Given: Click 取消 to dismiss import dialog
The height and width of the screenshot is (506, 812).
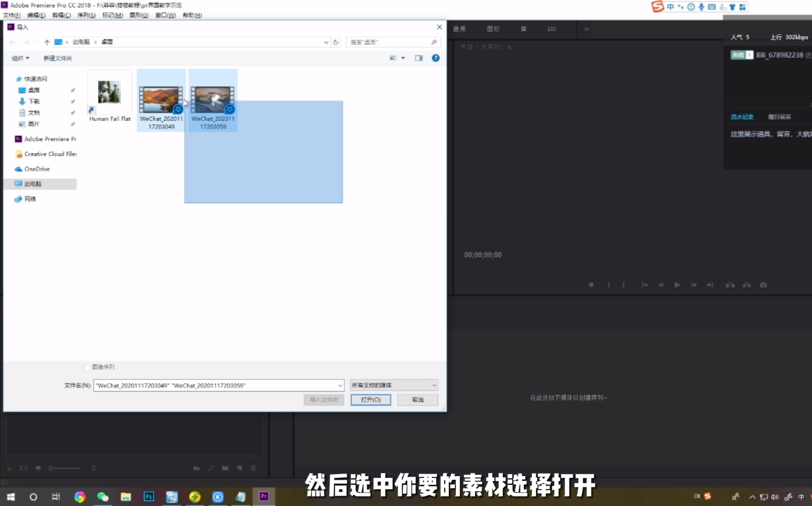Looking at the screenshot, I should click(x=418, y=399).
